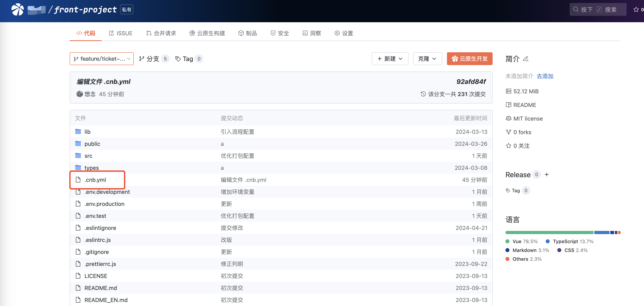Open the lib folder icon
The image size is (644, 306).
78,132
